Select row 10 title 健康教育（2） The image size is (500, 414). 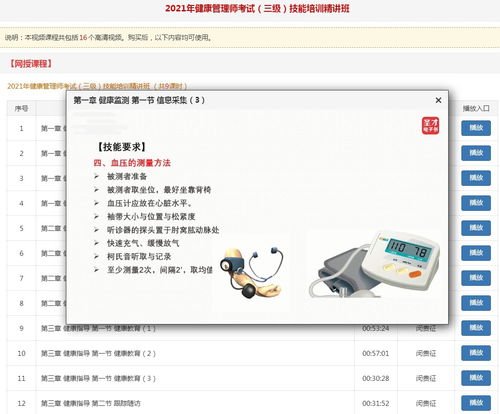coord(98,353)
